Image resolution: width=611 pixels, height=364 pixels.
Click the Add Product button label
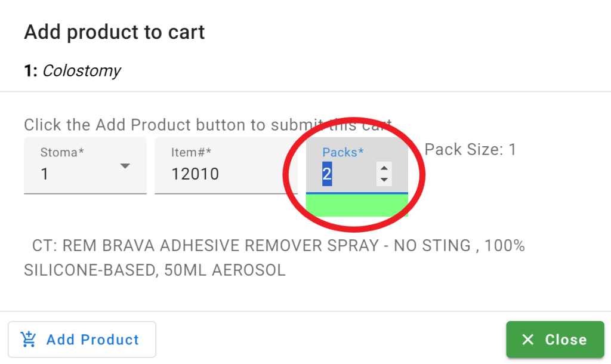(x=92, y=340)
